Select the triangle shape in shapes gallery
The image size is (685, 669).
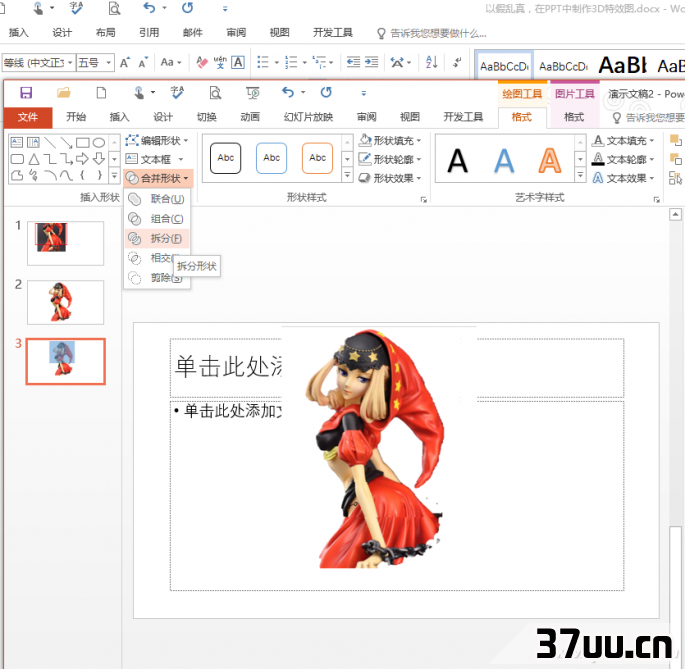(34, 159)
